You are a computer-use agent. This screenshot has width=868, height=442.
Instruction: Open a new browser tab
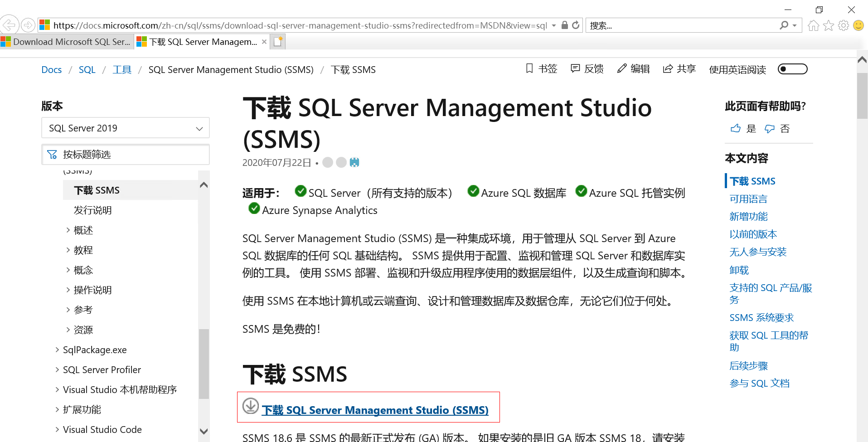[278, 42]
